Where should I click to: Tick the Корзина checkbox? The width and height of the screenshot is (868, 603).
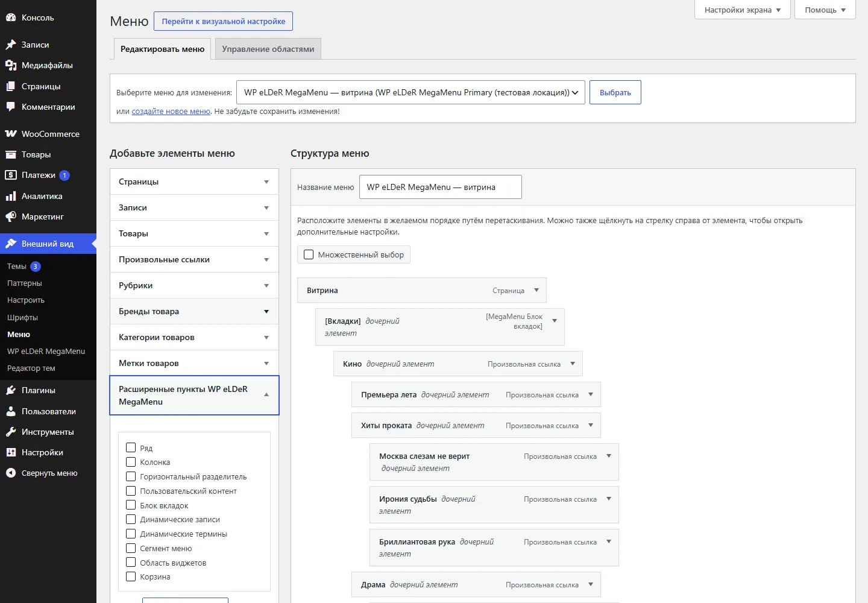[x=131, y=576]
